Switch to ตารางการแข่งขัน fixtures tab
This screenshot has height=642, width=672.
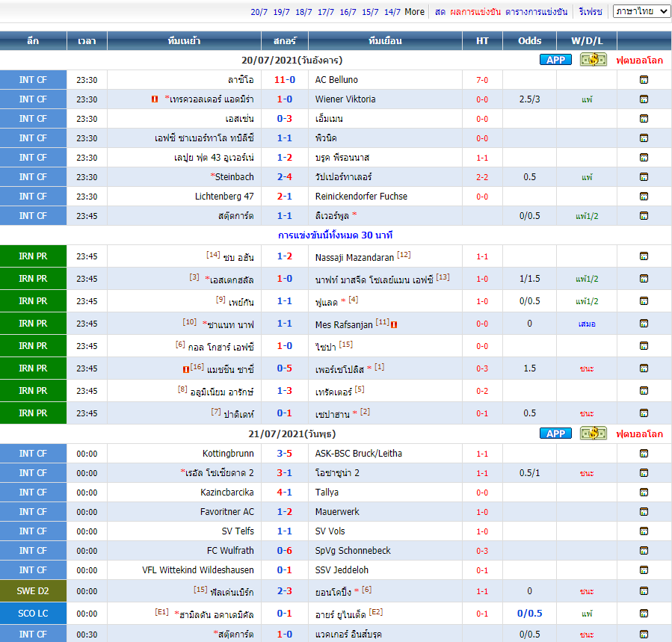[536, 12]
